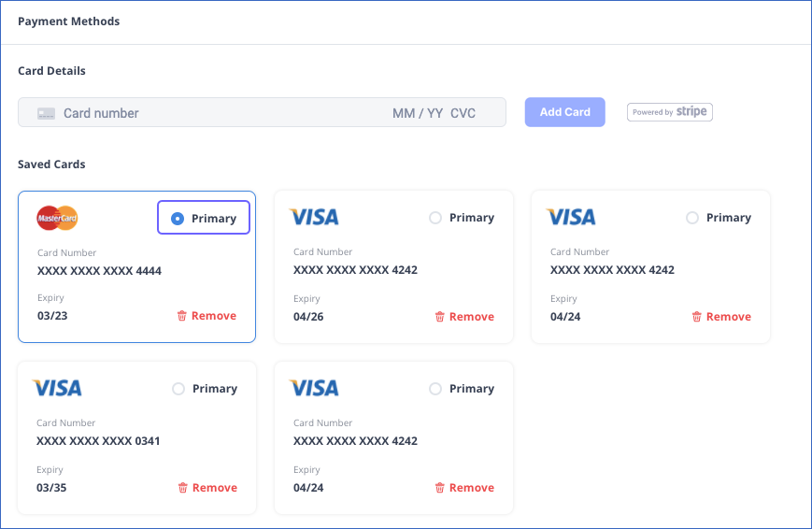Open the Powered by Stripe badge
Screen dimensions: 812x529
point(670,112)
